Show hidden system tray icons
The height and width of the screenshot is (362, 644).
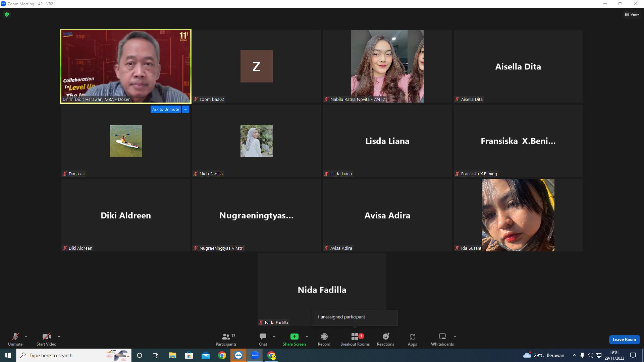[575, 355]
